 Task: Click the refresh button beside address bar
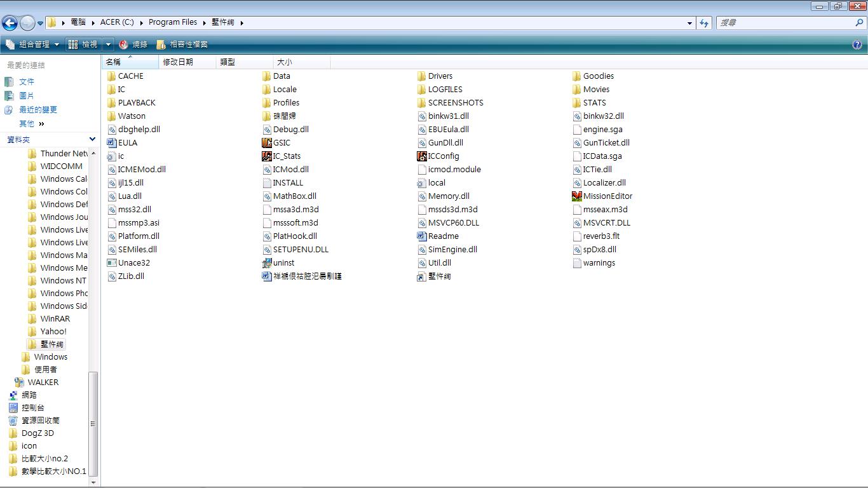(703, 23)
